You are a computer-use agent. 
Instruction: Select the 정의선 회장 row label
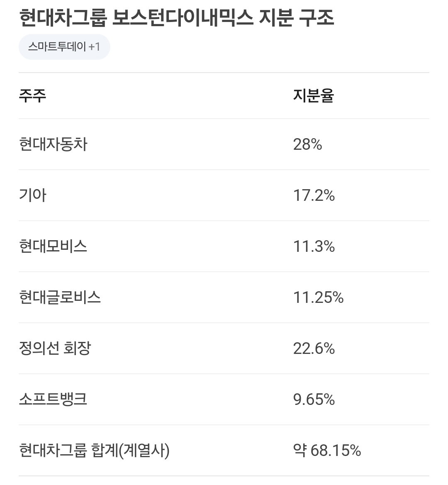click(55, 348)
